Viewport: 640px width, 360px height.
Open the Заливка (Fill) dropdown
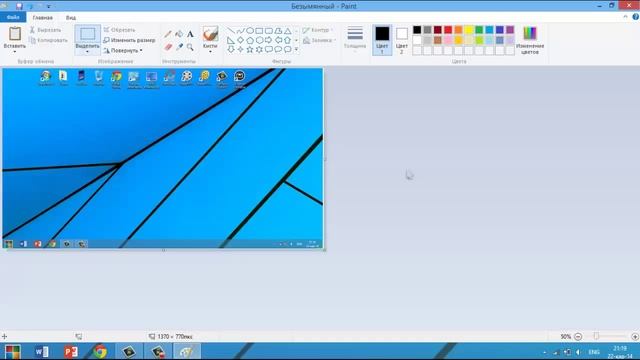(x=319, y=40)
